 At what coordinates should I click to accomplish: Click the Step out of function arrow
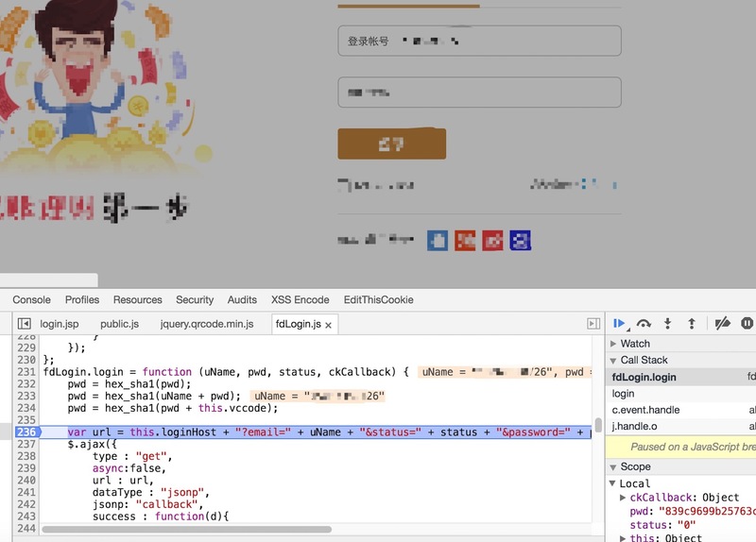[691, 323]
